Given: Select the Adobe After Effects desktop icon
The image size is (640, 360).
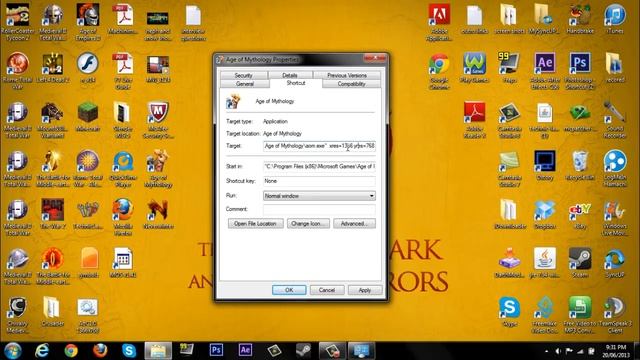Looking at the screenshot, I should click(544, 71).
